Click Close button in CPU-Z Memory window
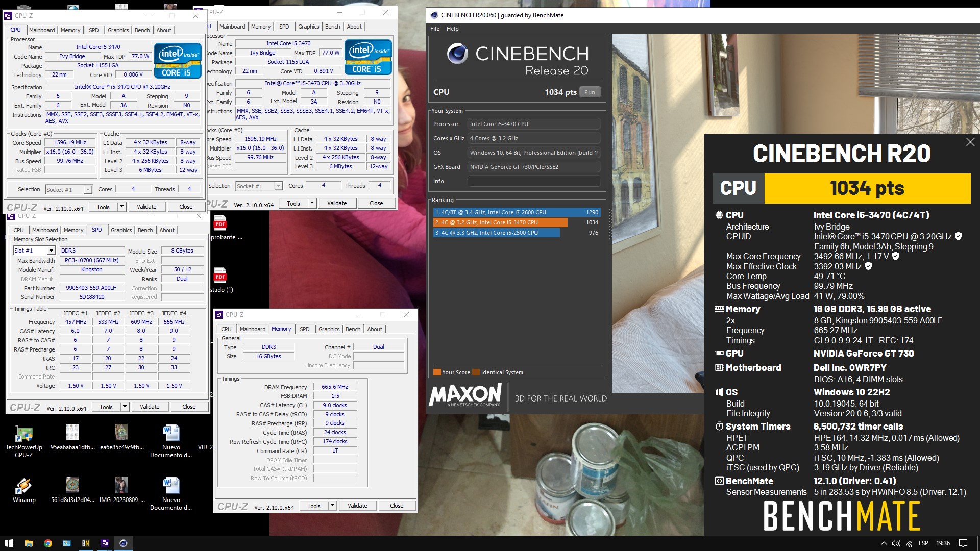The height and width of the screenshot is (551, 980). 397,506
